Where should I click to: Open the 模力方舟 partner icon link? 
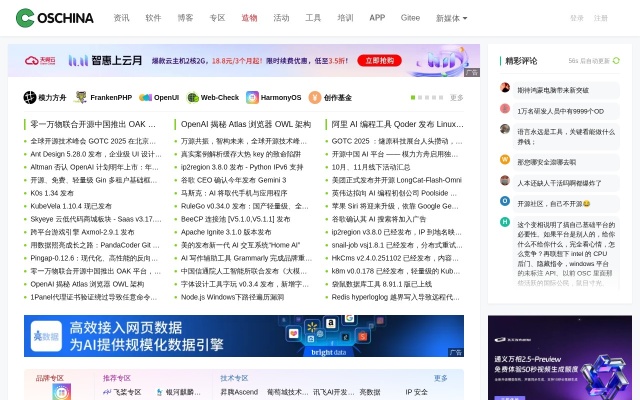pos(46,98)
